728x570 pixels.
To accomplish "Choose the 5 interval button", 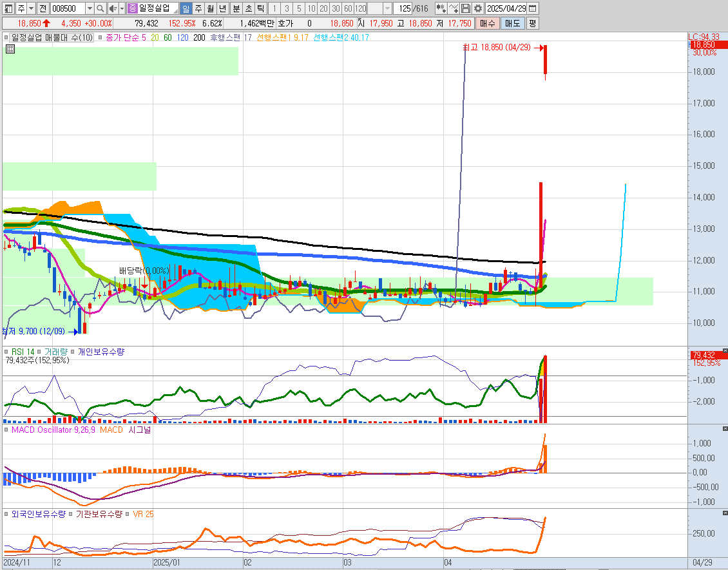I will (299, 8).
